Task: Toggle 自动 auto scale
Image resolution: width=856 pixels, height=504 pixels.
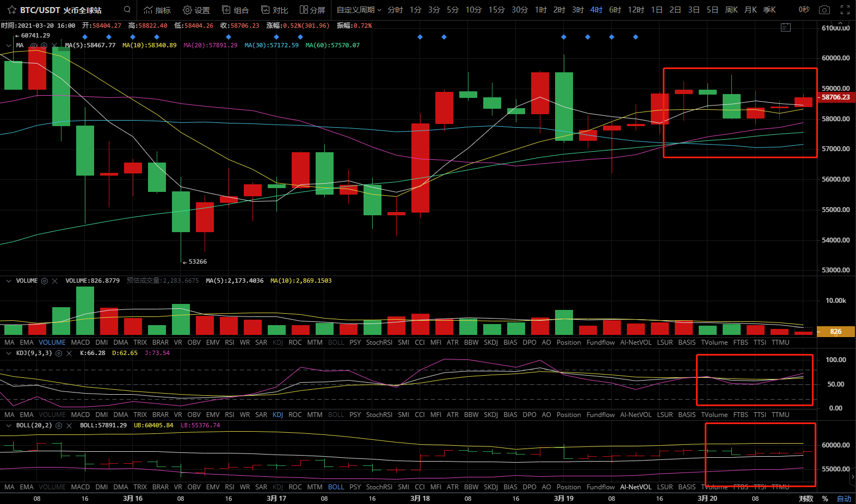Action: (844, 499)
